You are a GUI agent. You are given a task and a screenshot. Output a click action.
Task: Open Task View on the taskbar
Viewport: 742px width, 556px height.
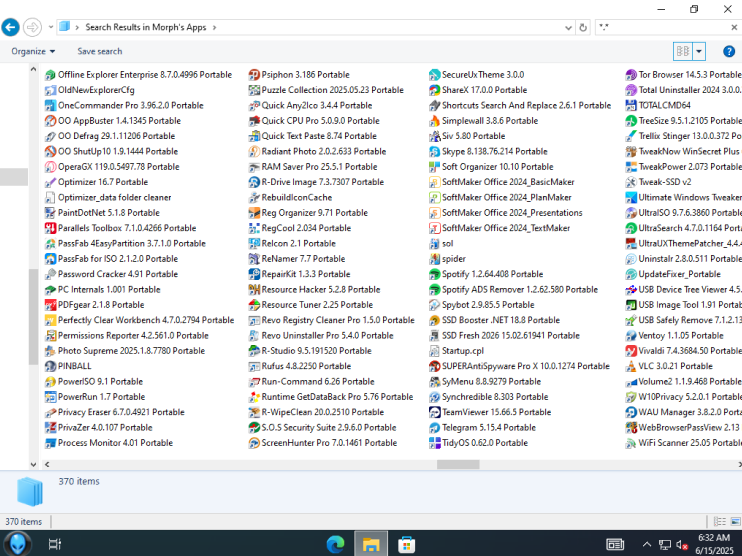(55, 544)
